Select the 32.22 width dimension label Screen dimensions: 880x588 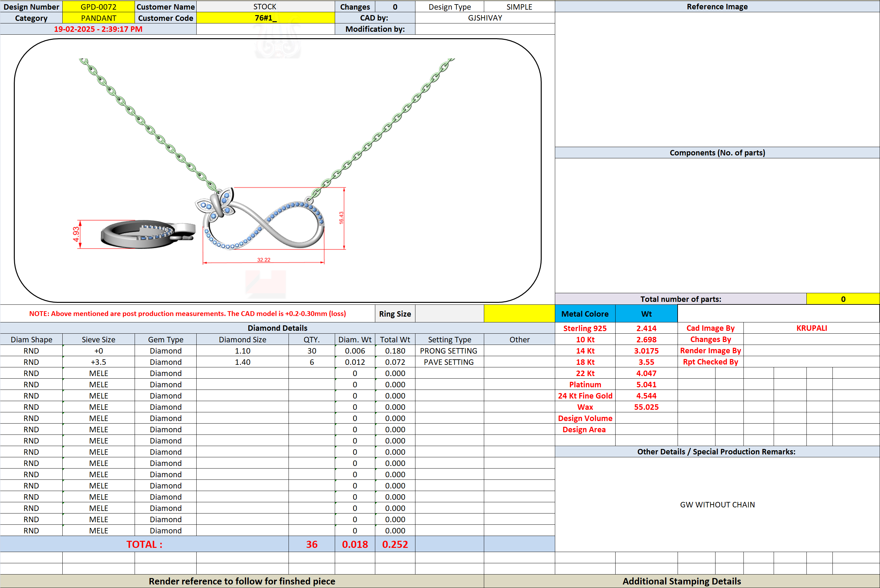click(264, 259)
